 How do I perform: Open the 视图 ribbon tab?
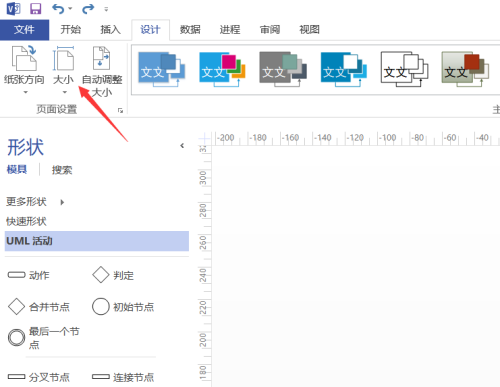point(309,30)
